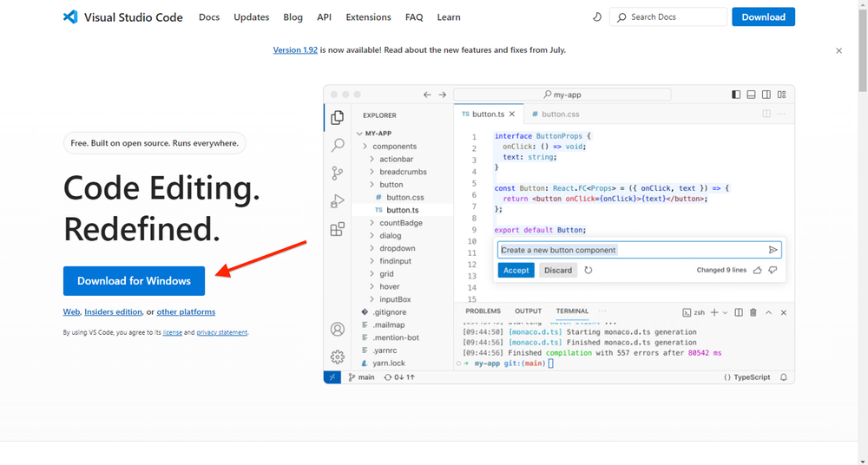Click the Run and Debug icon
The height and width of the screenshot is (465, 868).
coord(337,201)
